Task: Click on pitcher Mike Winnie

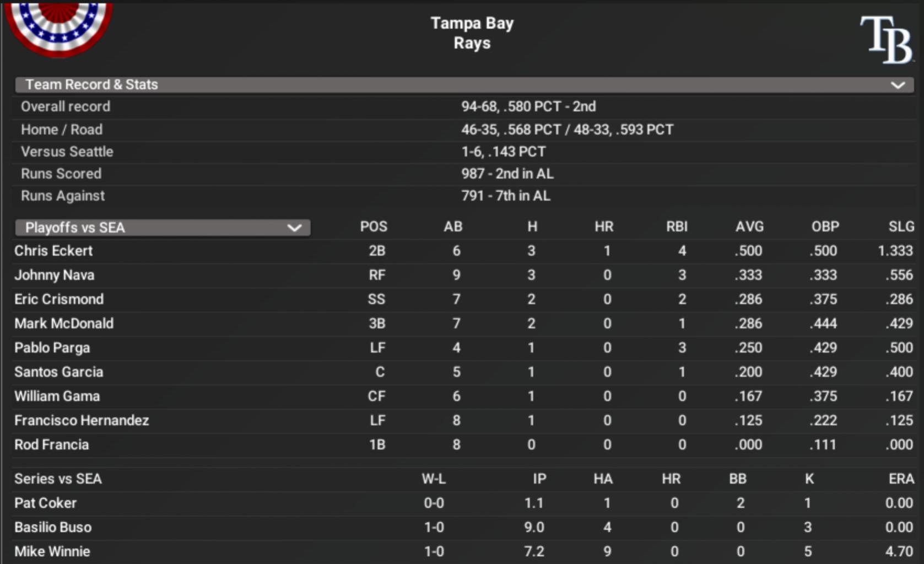Action: [x=52, y=552]
